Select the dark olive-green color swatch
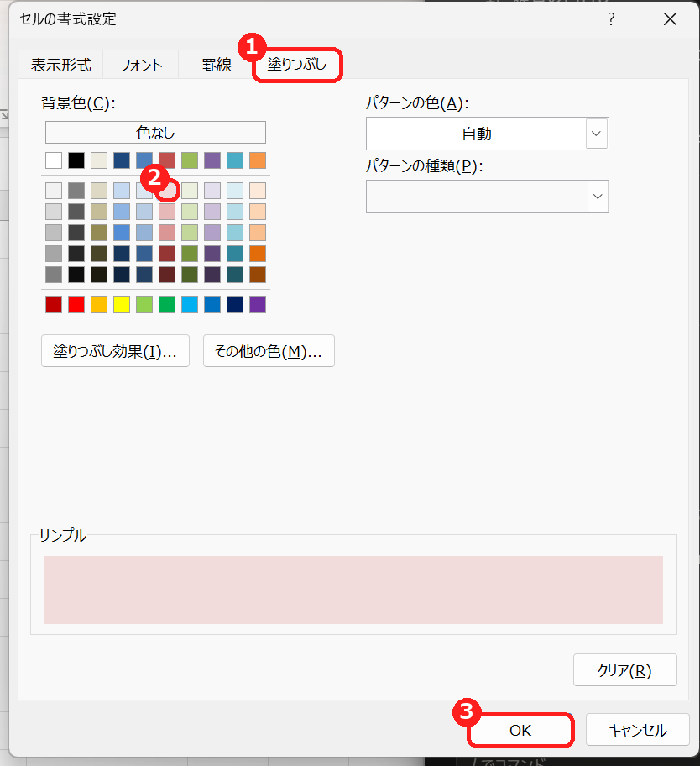Viewport: 700px width, 766px height. [x=190, y=275]
